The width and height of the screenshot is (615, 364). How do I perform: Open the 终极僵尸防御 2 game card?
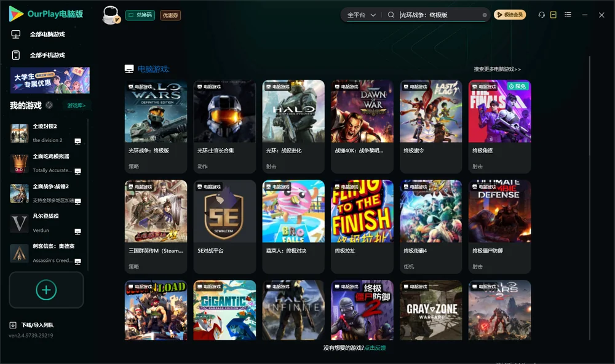362,310
